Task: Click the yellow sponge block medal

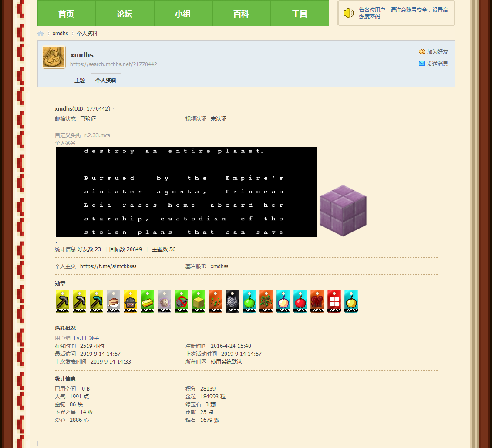Action: (198, 301)
